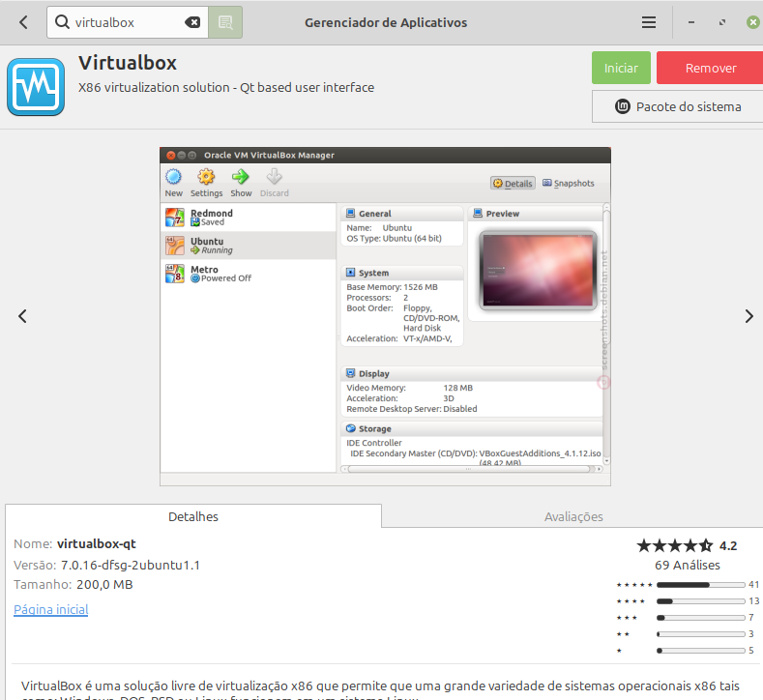Click the Pacote do sistema button

click(678, 106)
